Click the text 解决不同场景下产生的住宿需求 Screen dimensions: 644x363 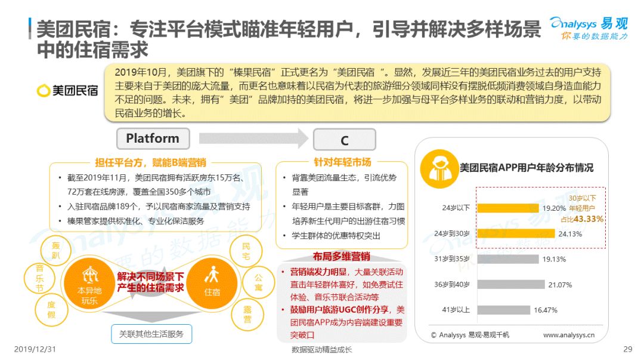tap(150, 282)
